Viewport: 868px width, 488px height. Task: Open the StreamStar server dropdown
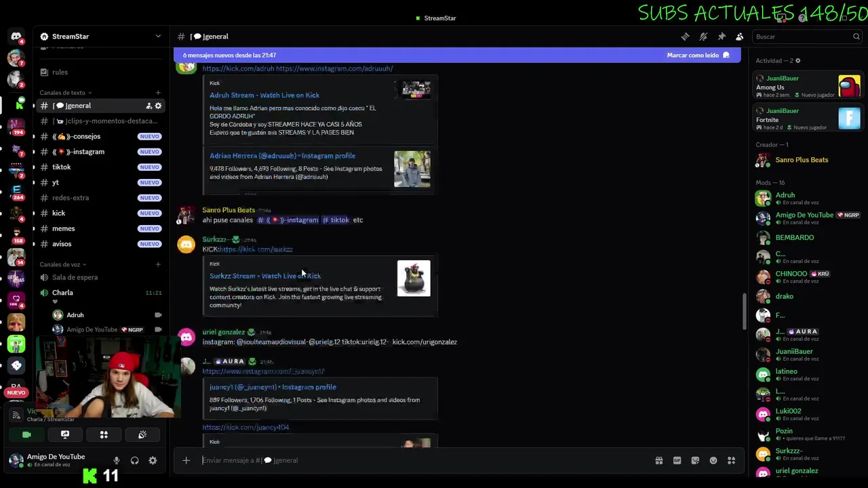158,37
